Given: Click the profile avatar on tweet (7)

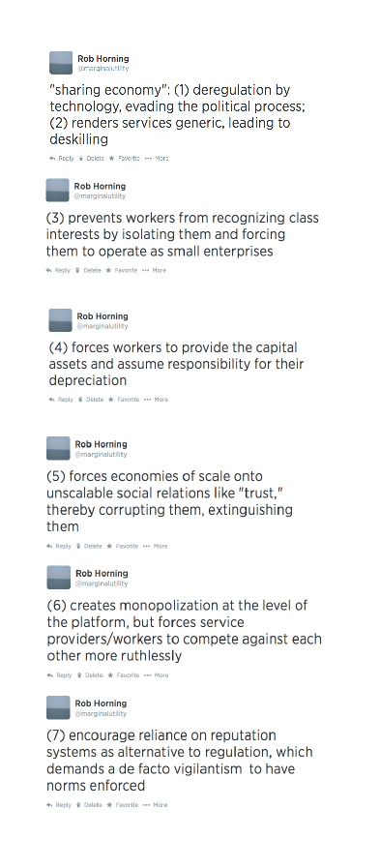Looking at the screenshot, I should pos(58,707).
